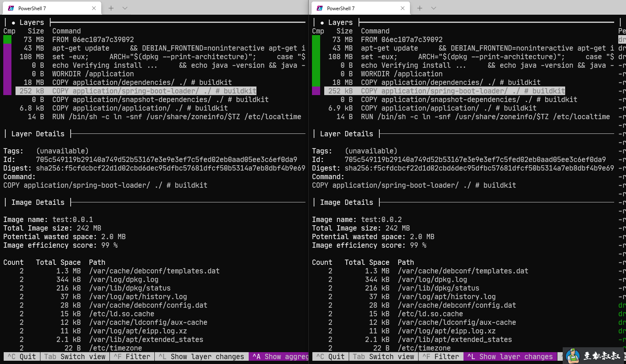Close the left PowerShell 7 tab
Viewport: 626px width, 364px height.
click(94, 8)
